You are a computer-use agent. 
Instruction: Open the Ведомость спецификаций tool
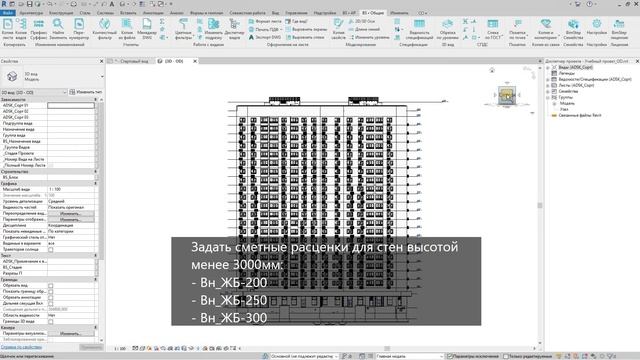(419, 29)
